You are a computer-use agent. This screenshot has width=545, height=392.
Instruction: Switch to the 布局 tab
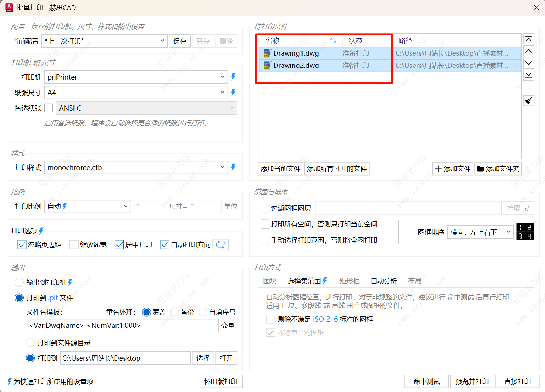[414, 281]
